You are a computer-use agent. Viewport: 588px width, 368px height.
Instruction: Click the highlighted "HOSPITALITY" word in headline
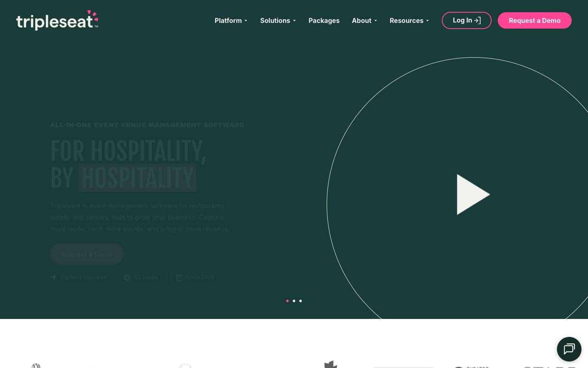pyautogui.click(x=138, y=178)
